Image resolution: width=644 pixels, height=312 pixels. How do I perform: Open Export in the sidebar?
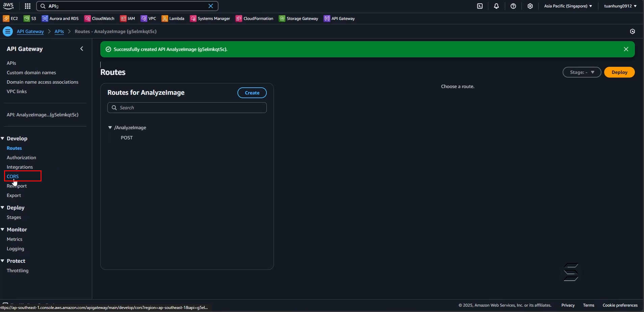14,195
